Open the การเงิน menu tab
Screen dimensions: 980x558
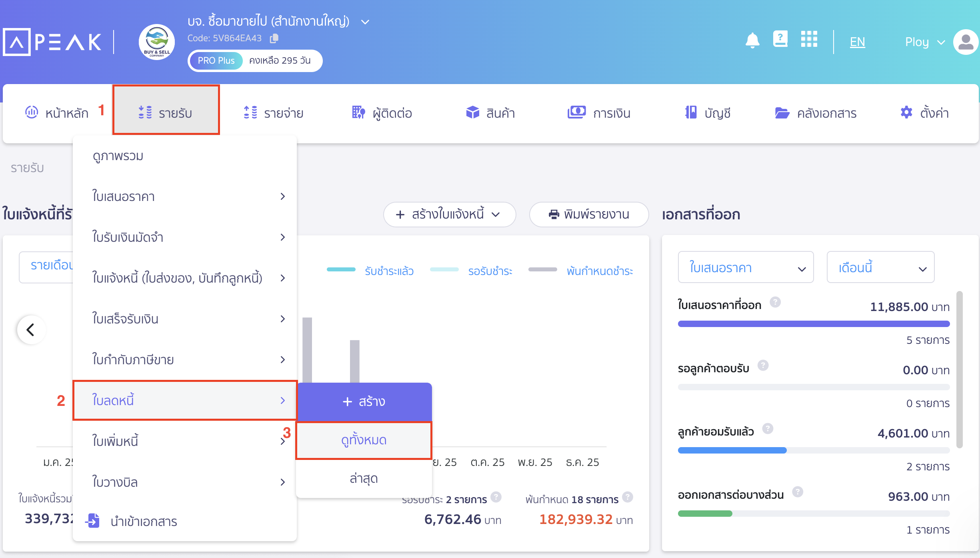click(599, 113)
